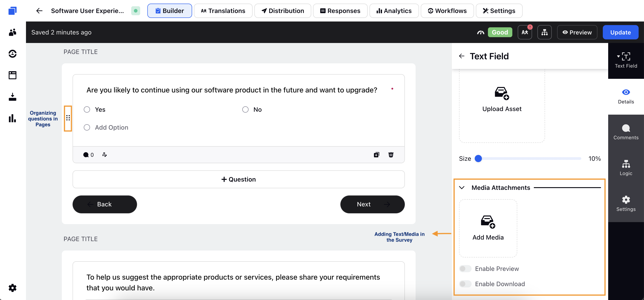Duplicate the question with the copy icon
This screenshot has width=644, height=300.
tap(376, 155)
